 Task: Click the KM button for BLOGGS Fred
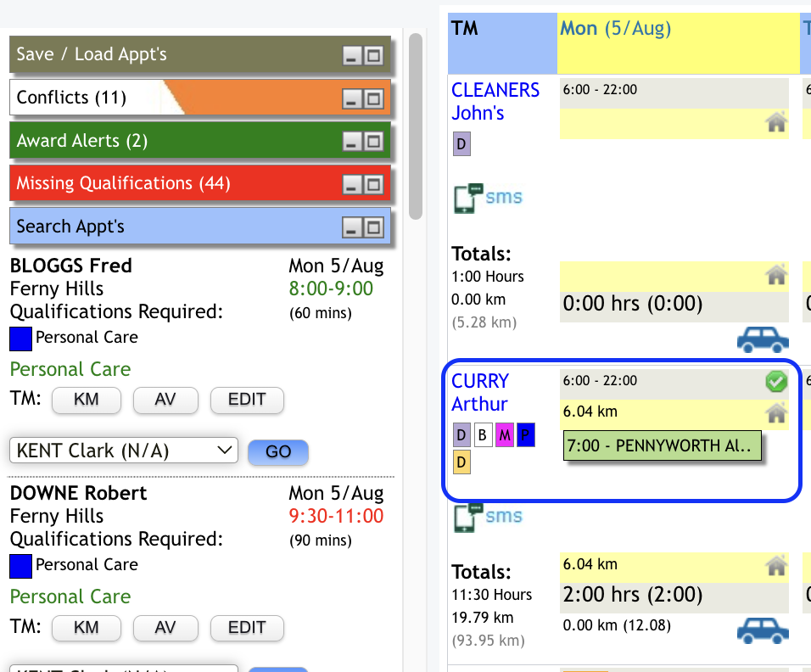pyautogui.click(x=87, y=400)
